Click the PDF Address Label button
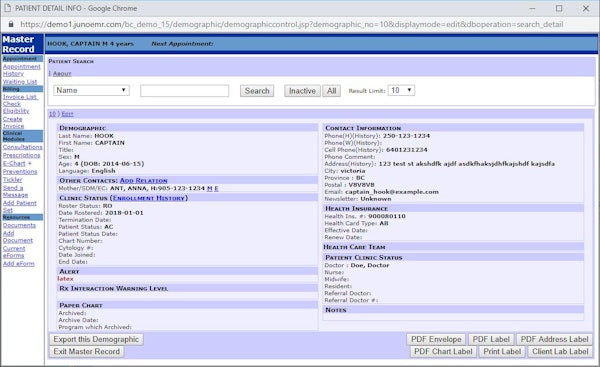The width and height of the screenshot is (600, 367). coord(554,339)
